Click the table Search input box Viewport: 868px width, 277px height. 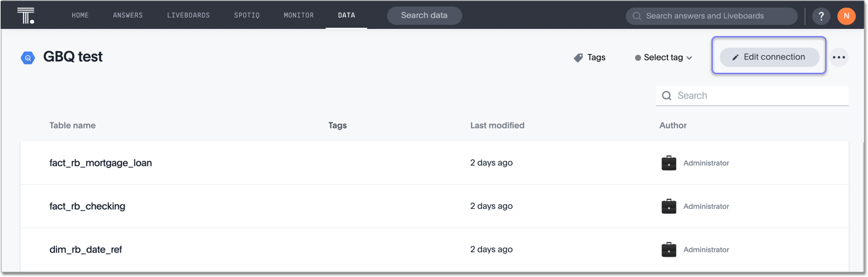click(x=758, y=96)
